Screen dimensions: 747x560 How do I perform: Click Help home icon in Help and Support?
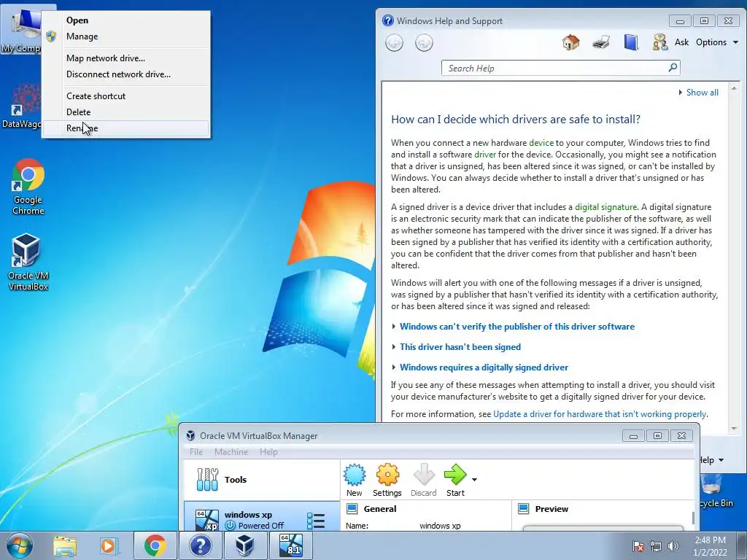pos(570,42)
